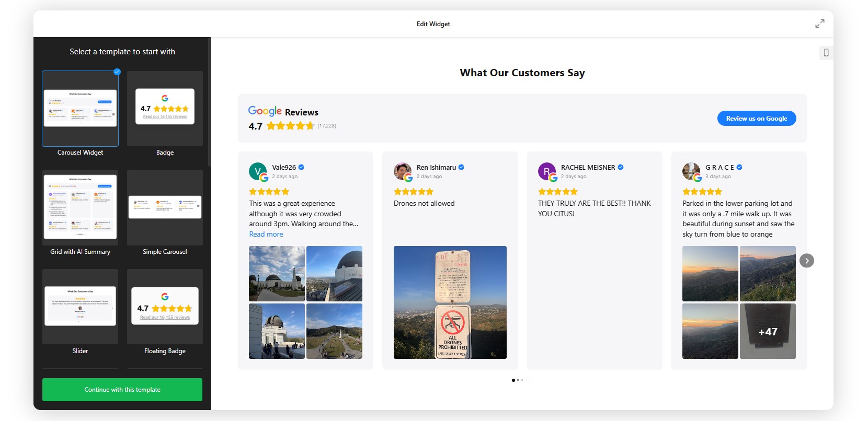This screenshot has width=868, height=421.
Task: Click Review us on Google button
Action: tap(757, 119)
